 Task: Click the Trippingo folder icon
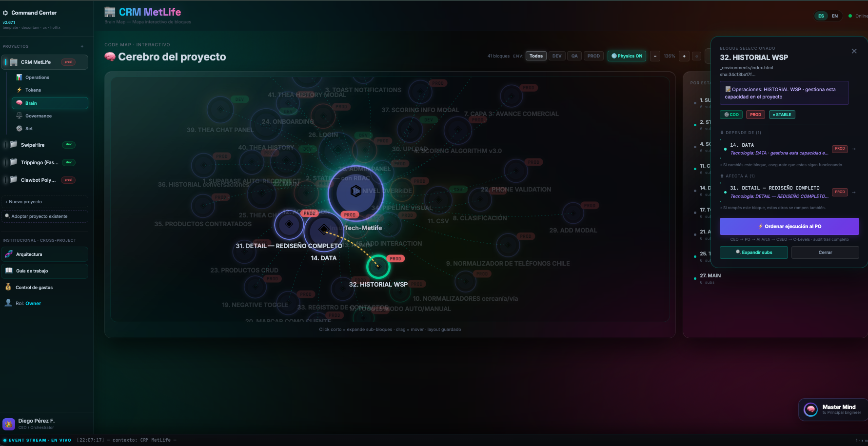click(x=14, y=162)
